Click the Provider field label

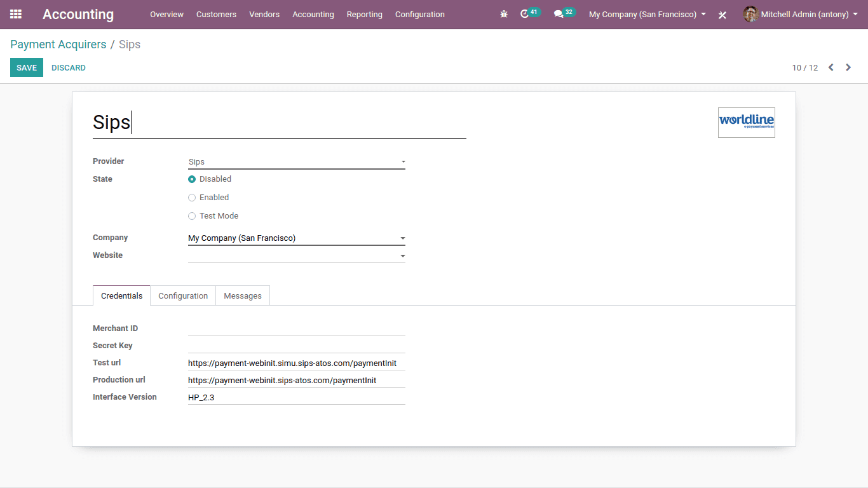pyautogui.click(x=109, y=161)
